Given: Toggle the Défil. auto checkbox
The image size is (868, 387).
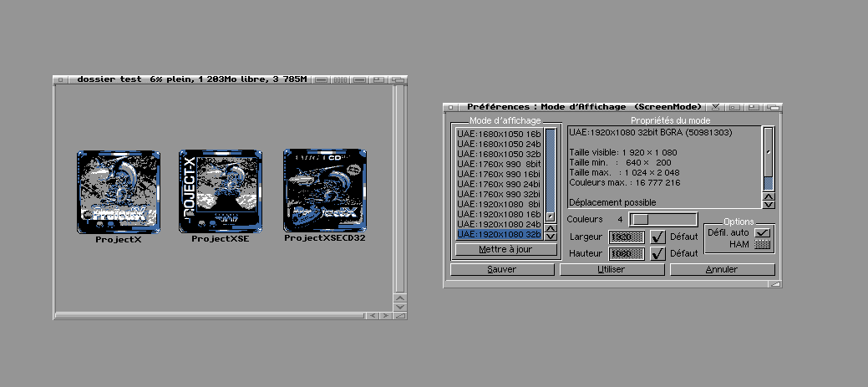Looking at the screenshot, I should tap(763, 232).
